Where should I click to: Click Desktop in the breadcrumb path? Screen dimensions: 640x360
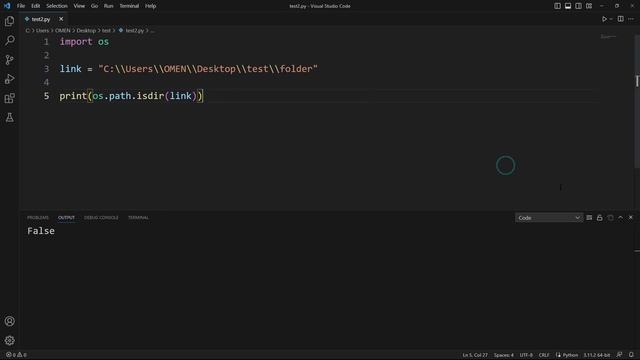pyautogui.click(x=86, y=31)
